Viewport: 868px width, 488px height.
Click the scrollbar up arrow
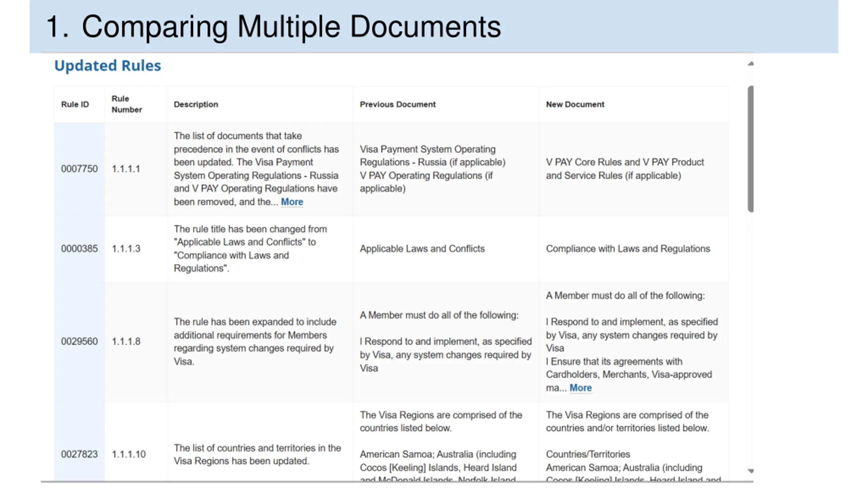[x=750, y=63]
